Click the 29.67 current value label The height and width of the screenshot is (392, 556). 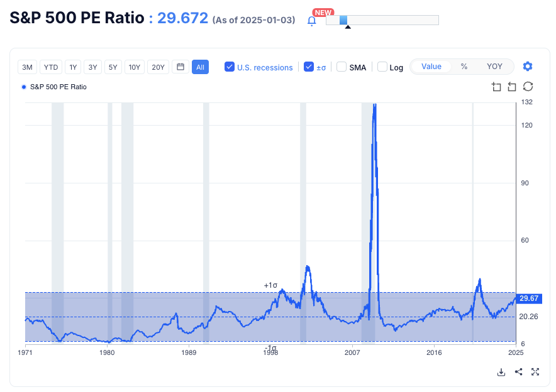529,298
